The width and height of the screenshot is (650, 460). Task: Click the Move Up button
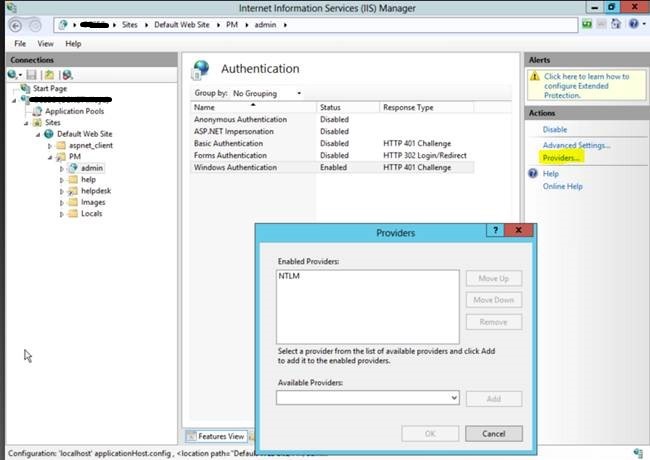coord(494,278)
